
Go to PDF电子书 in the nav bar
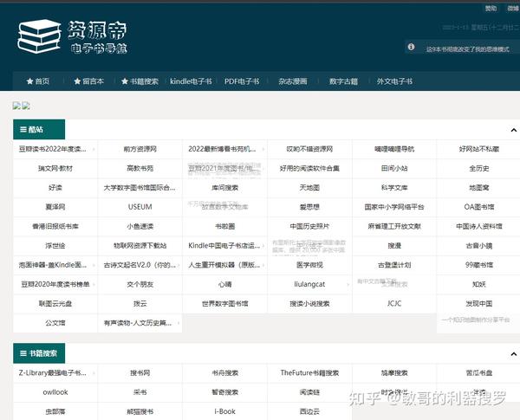point(242,81)
